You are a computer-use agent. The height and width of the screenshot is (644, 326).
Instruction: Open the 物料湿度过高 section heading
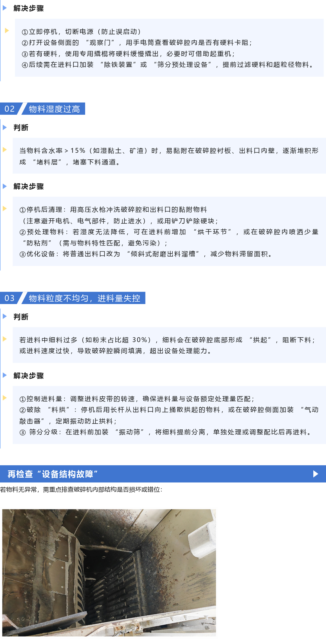click(54, 109)
